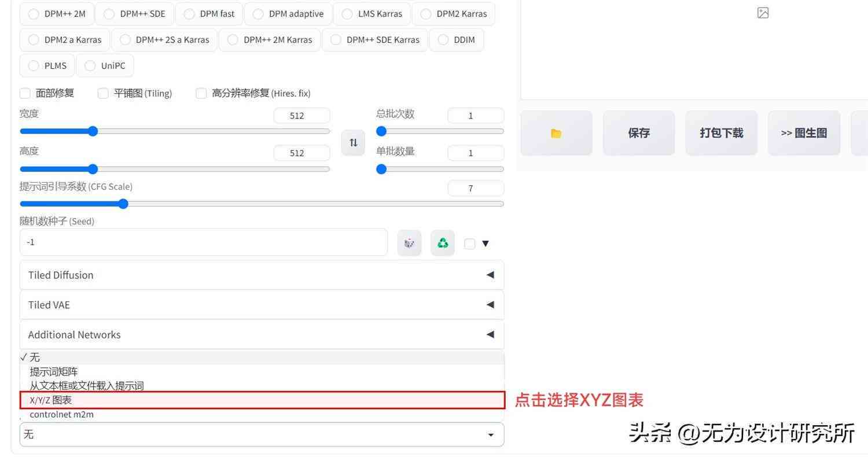This screenshot has width=868, height=457.
Task: Select LMS Karras sampler
Action: pyautogui.click(x=372, y=14)
